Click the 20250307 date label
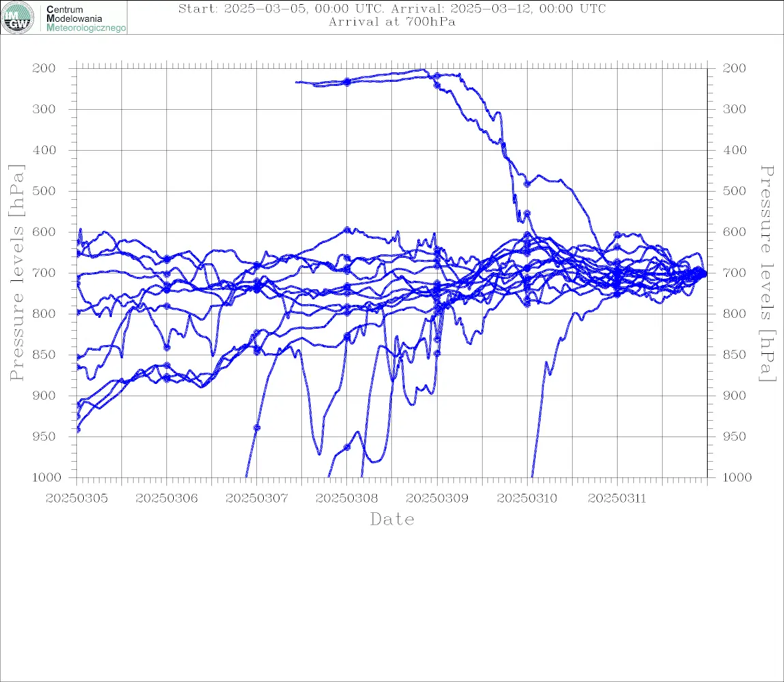The width and height of the screenshot is (784, 682). pos(256,499)
